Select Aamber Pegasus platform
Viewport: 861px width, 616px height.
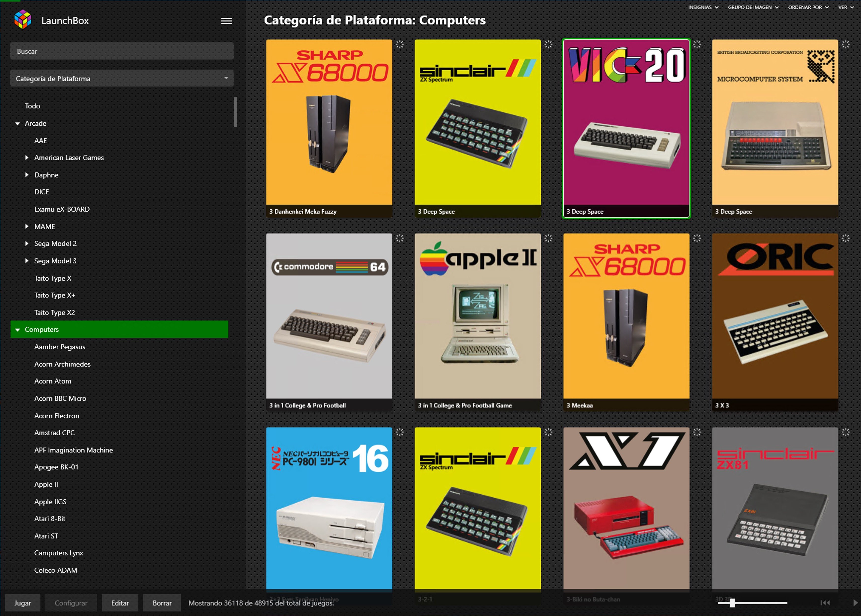(60, 347)
